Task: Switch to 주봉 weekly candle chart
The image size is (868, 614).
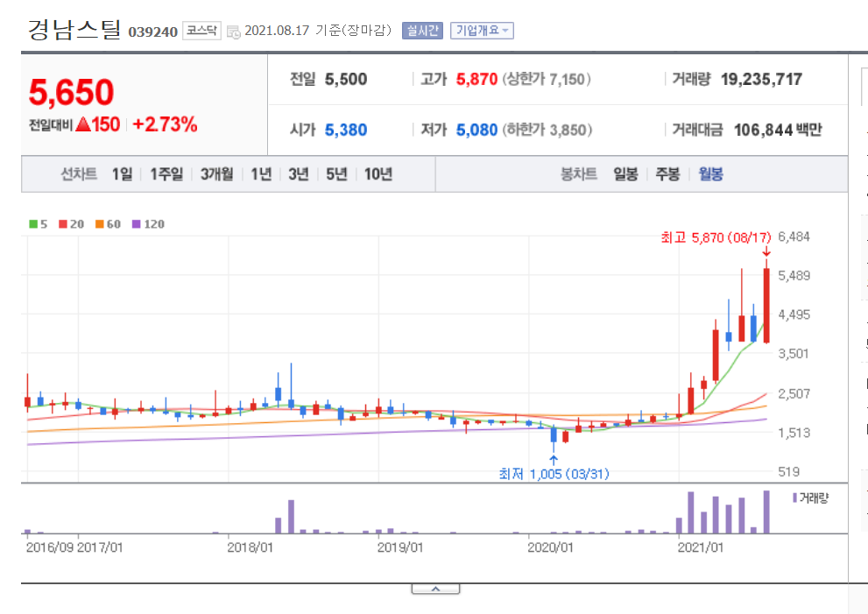Action: (x=667, y=174)
